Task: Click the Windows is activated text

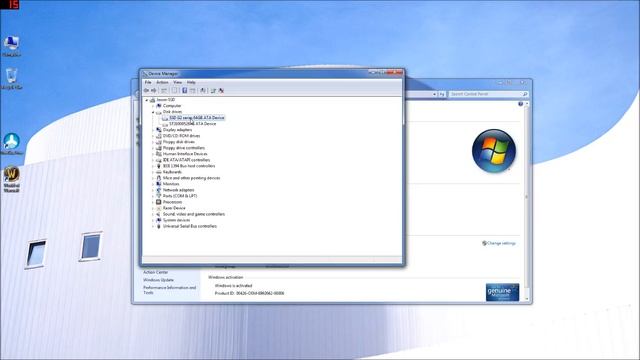Action: tap(233, 286)
